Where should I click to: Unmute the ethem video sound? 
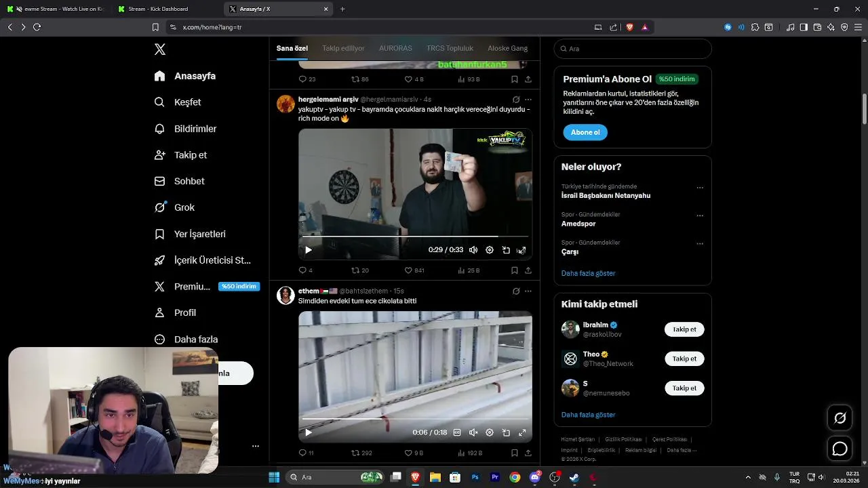click(473, 432)
